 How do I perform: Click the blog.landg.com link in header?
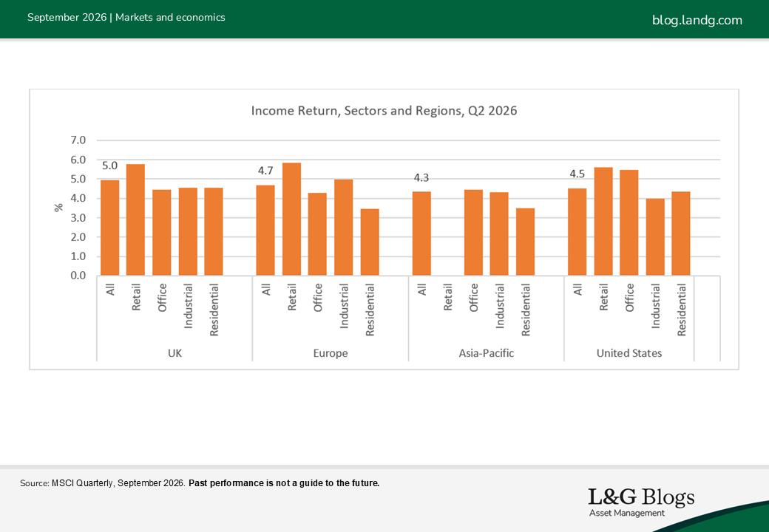[x=697, y=20]
